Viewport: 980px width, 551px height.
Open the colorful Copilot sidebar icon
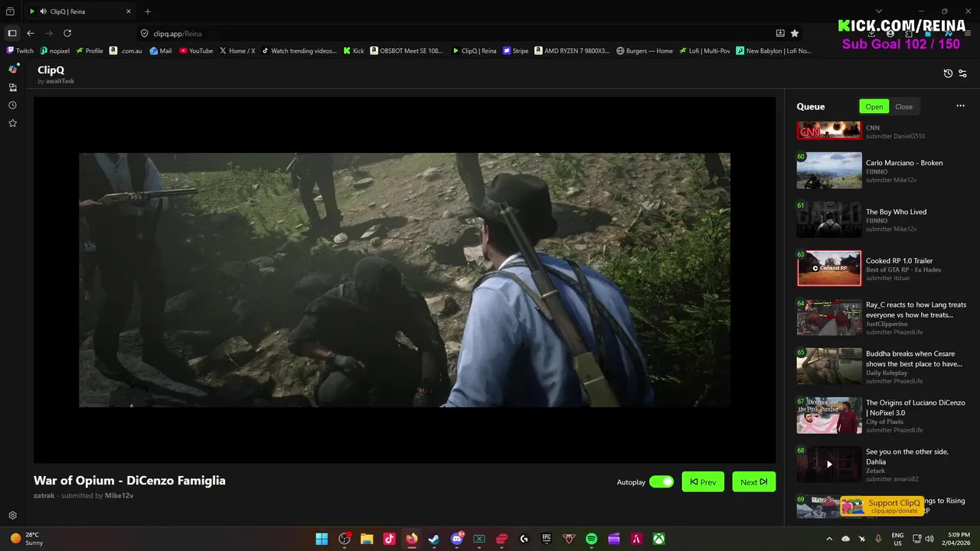[12, 69]
